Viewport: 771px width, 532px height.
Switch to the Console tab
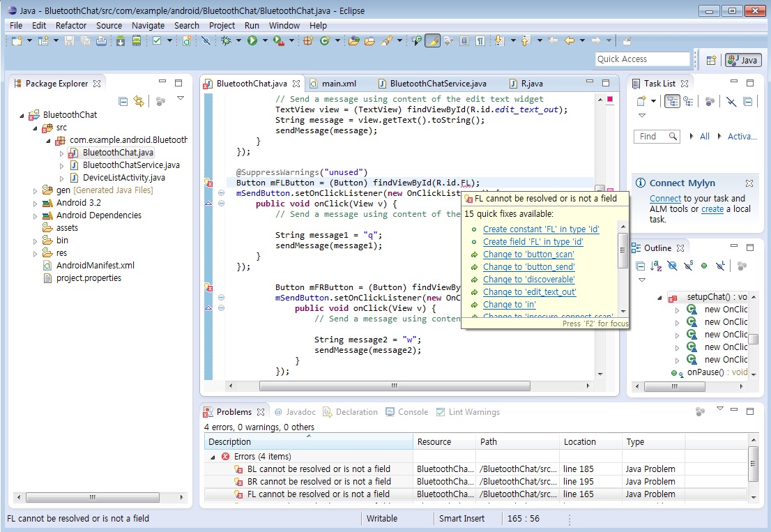tap(406, 412)
